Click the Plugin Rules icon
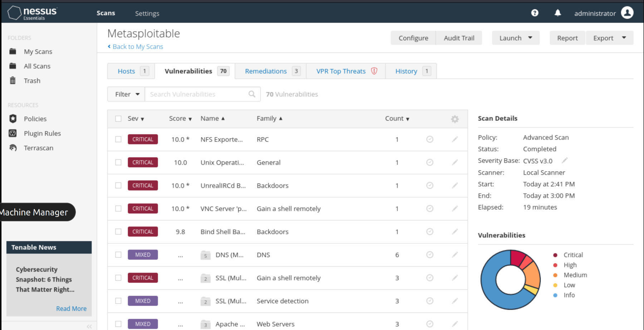 [x=13, y=133]
